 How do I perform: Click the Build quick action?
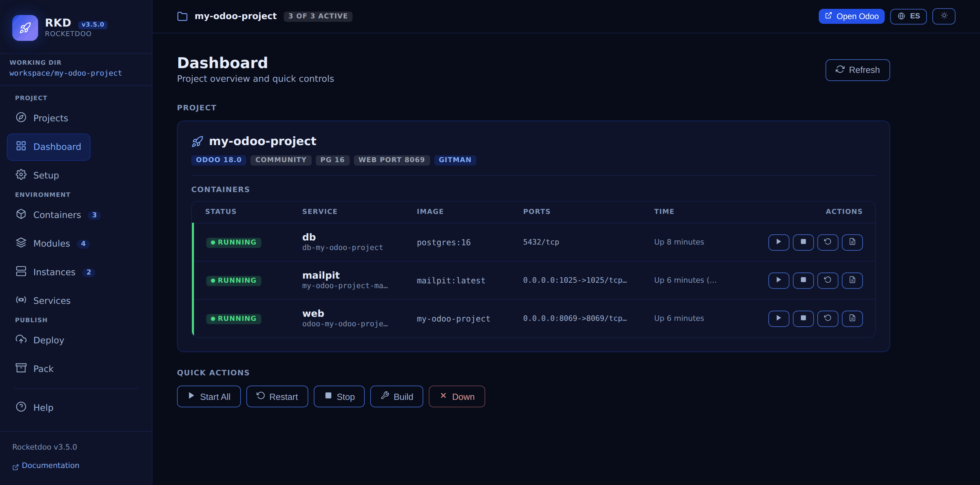tap(396, 396)
